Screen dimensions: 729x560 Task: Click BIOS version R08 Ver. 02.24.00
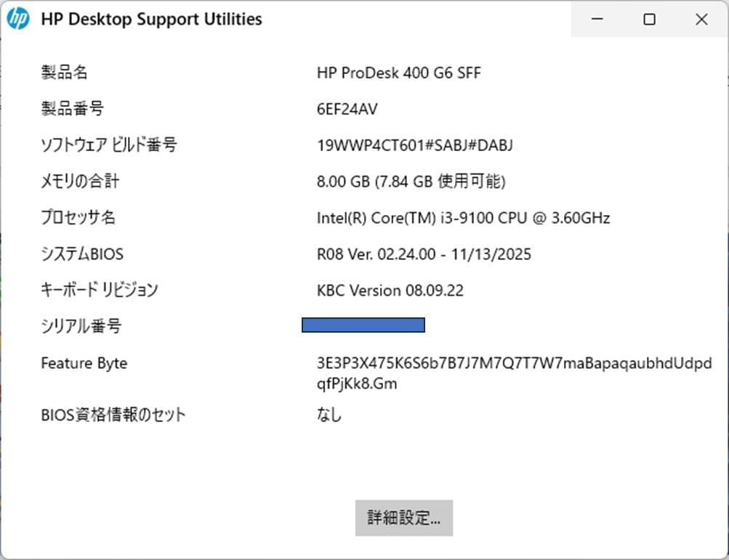point(424,254)
